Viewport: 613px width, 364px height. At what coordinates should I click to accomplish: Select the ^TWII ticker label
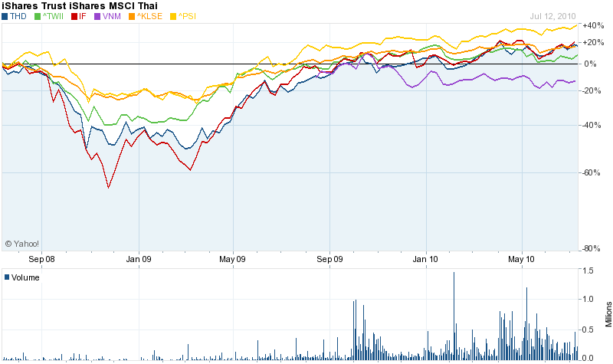(x=53, y=16)
